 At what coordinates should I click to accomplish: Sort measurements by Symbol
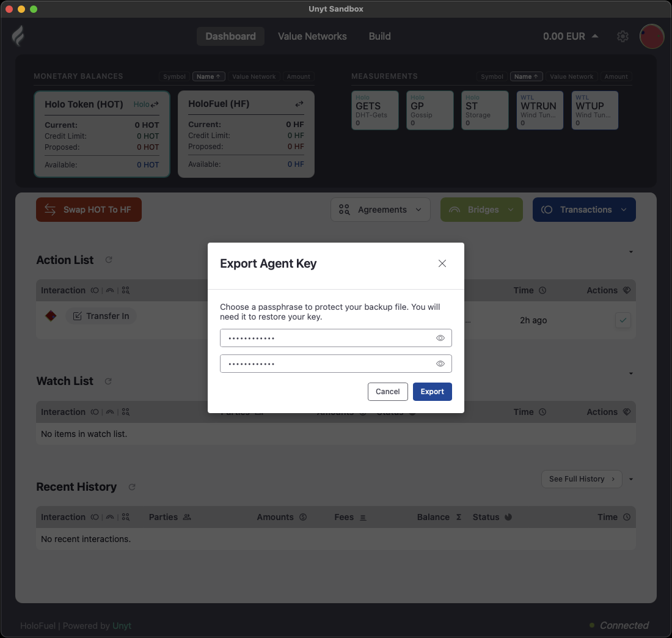tap(492, 76)
